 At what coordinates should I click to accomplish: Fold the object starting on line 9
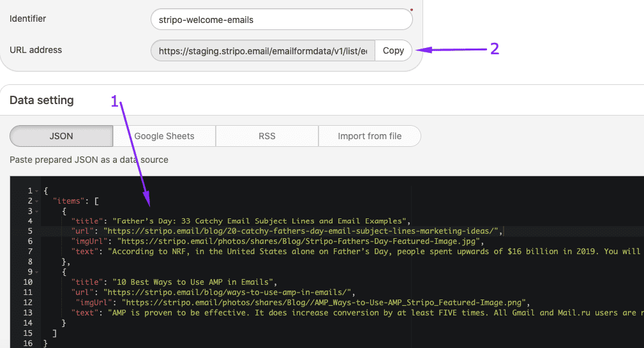(x=37, y=273)
